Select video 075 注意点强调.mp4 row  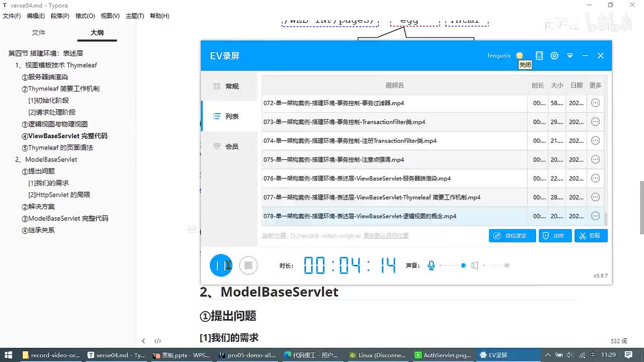coord(433,159)
